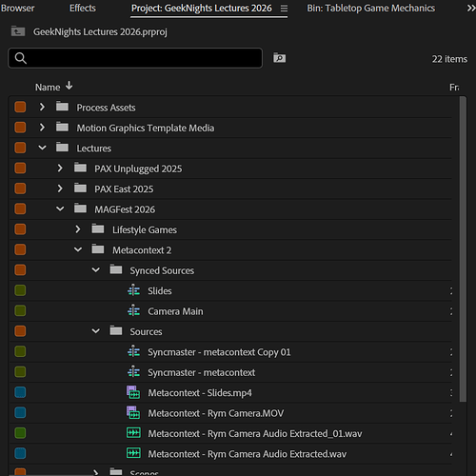This screenshot has height=476, width=476.
Task: Click the Lifestyle Games folder icon
Action: [x=98, y=228]
